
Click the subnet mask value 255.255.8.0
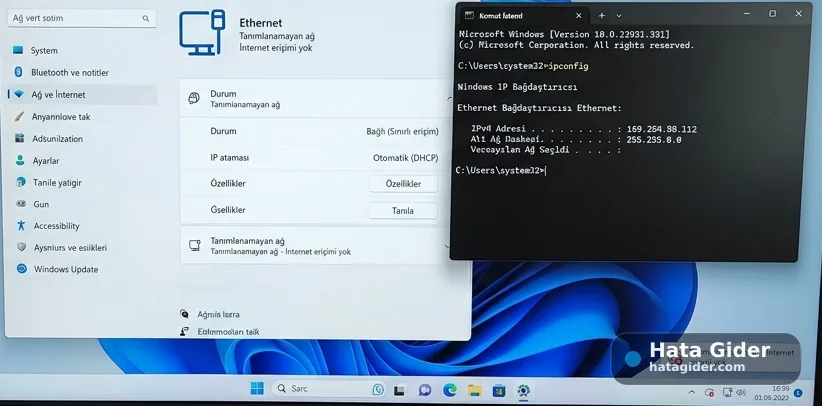pyautogui.click(x=654, y=140)
